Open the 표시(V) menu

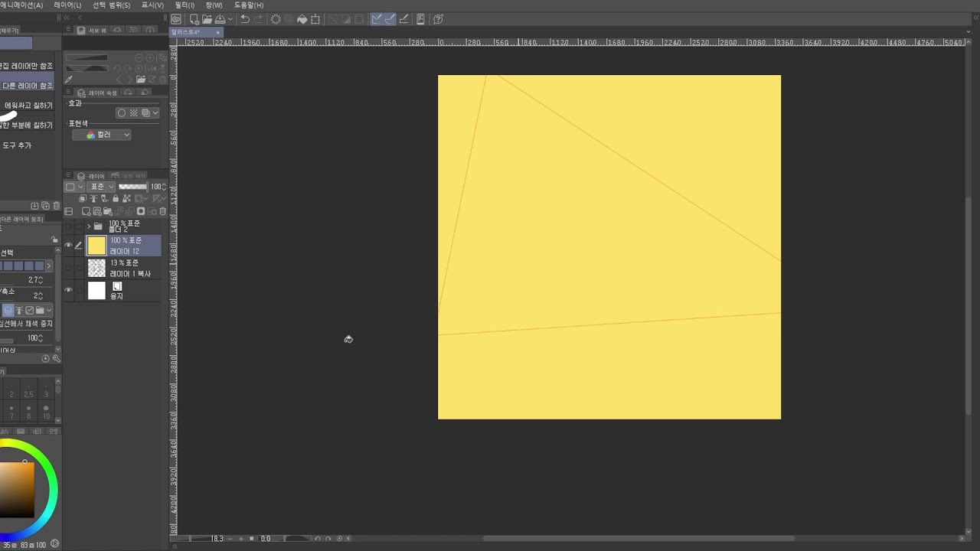(x=152, y=5)
